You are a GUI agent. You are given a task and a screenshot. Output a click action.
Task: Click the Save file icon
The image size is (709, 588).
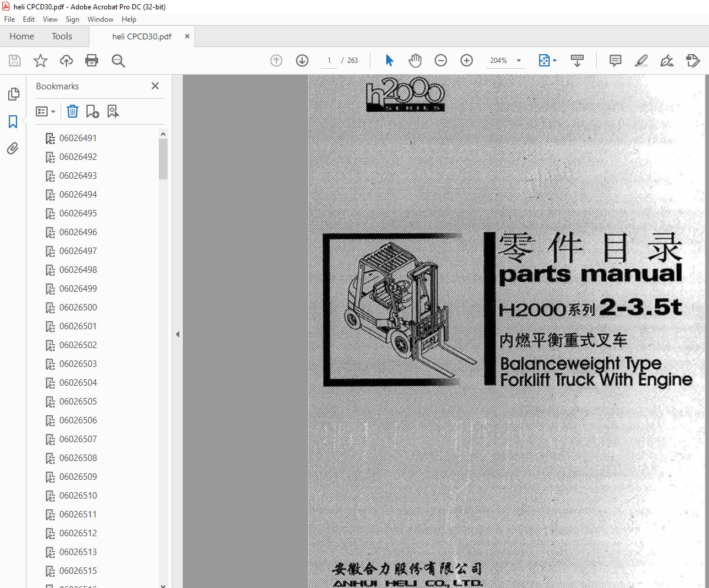tap(15, 61)
